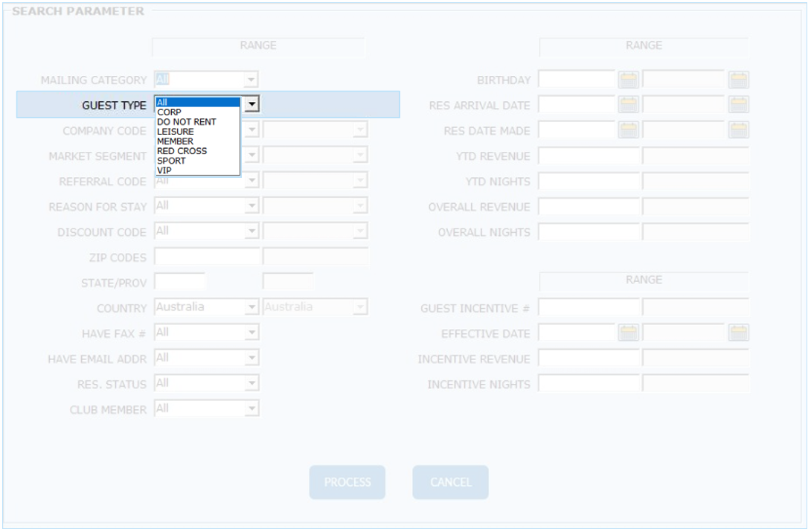Open Res Date Made start calendar

tap(629, 130)
